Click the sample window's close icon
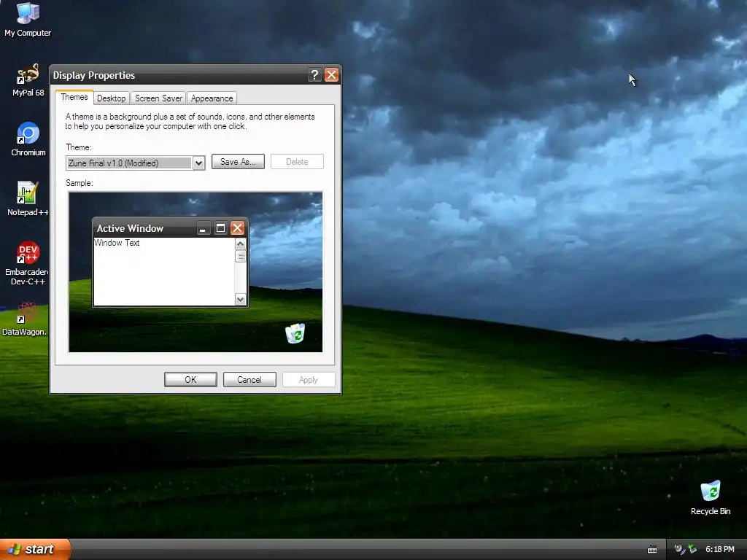747x560 pixels. pos(237,228)
